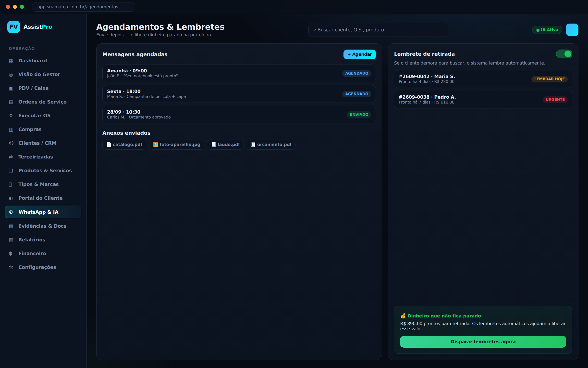The width and height of the screenshot is (588, 368).
Task: Toggle the Lembrete de retirada switch
Action: [x=564, y=54]
